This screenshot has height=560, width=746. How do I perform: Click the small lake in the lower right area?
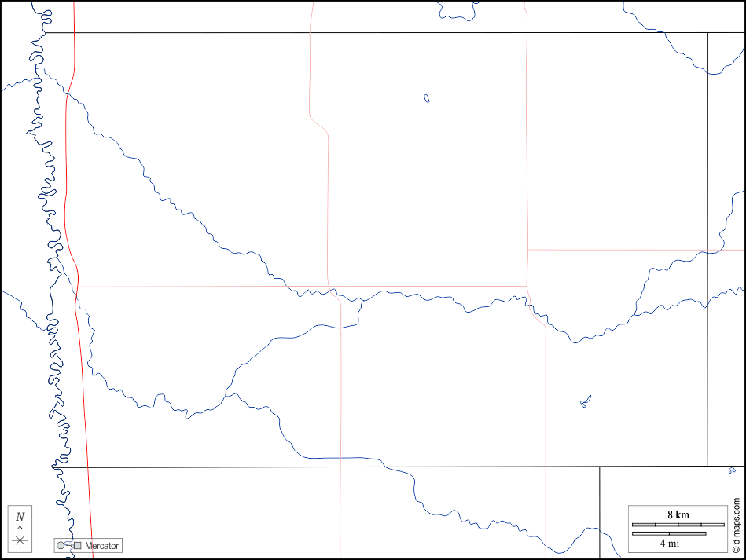click(585, 402)
